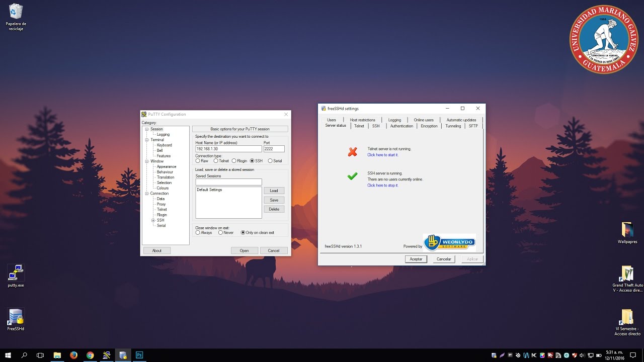
Task: Open Task View from the taskbar
Action: click(40, 355)
